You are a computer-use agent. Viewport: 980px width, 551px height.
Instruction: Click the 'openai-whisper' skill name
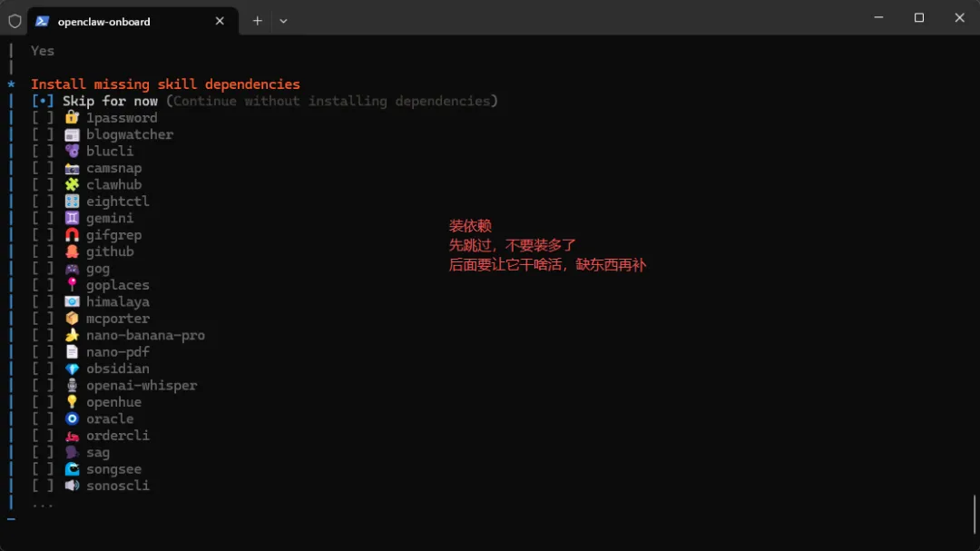click(142, 385)
